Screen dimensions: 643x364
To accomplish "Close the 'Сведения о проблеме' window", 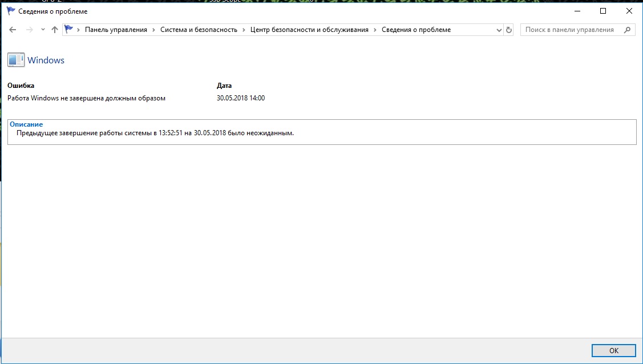I will click(x=629, y=11).
